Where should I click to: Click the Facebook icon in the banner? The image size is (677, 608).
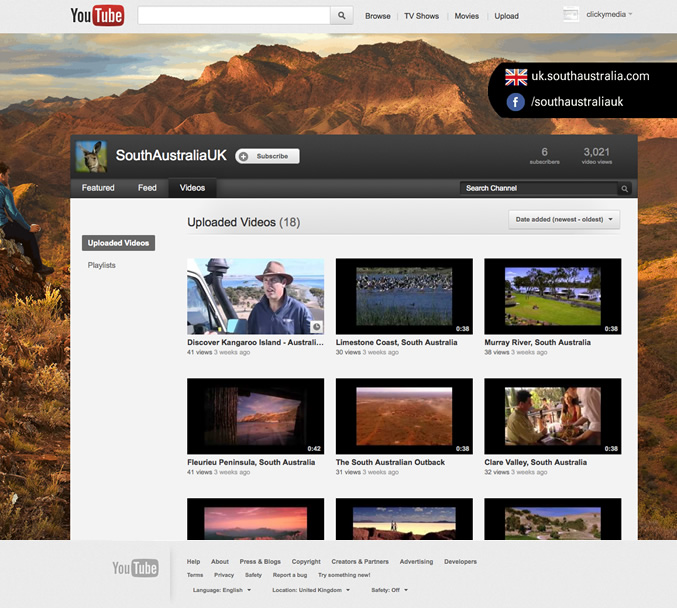tap(515, 102)
